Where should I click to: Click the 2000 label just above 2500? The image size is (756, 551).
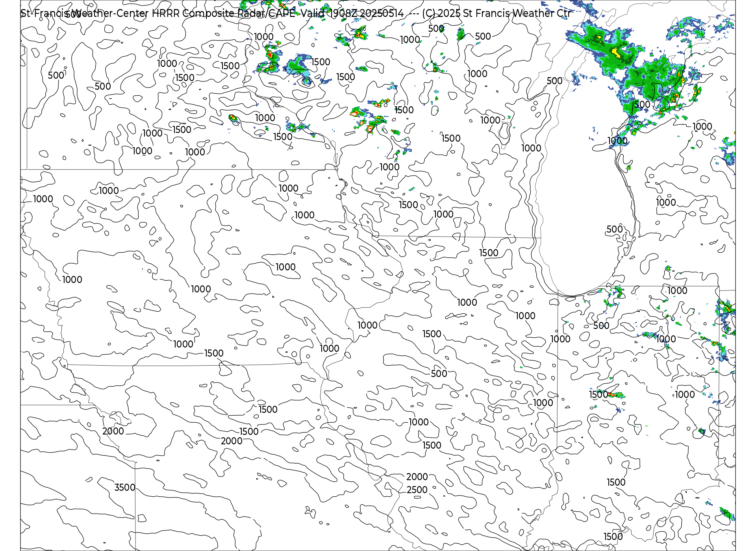click(x=417, y=477)
